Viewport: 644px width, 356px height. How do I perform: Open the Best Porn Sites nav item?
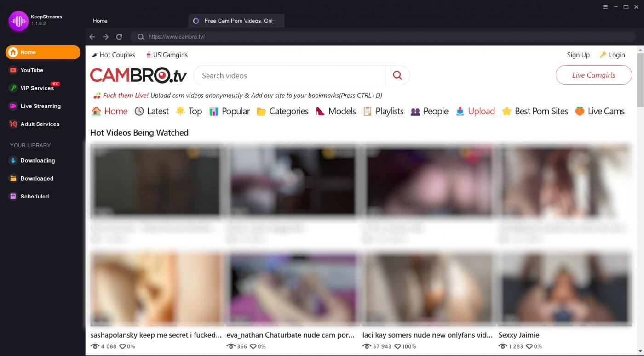[535, 111]
